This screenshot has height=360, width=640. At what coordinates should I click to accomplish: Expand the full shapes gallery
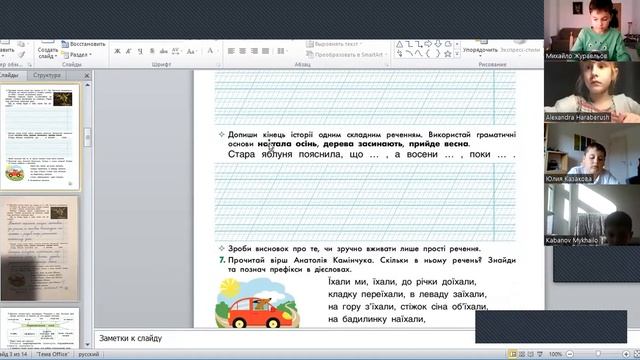tap(457, 54)
